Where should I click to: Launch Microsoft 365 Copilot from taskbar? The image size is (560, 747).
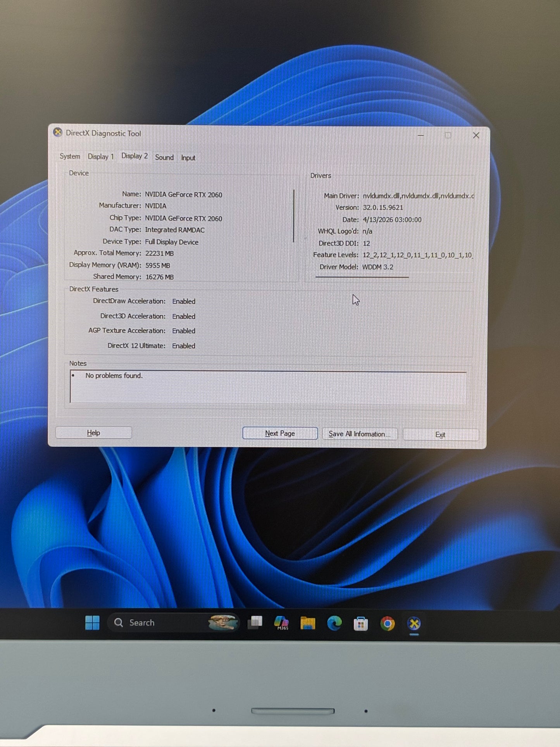tap(281, 623)
